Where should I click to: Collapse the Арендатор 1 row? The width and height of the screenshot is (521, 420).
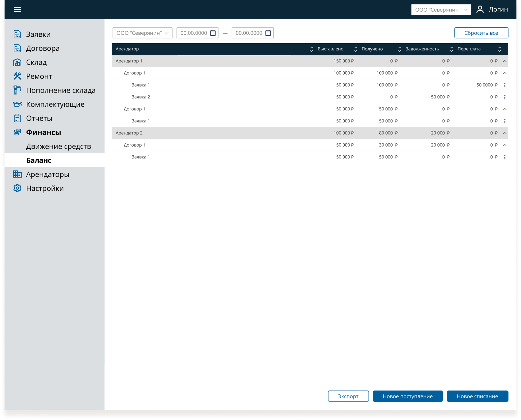(x=505, y=61)
